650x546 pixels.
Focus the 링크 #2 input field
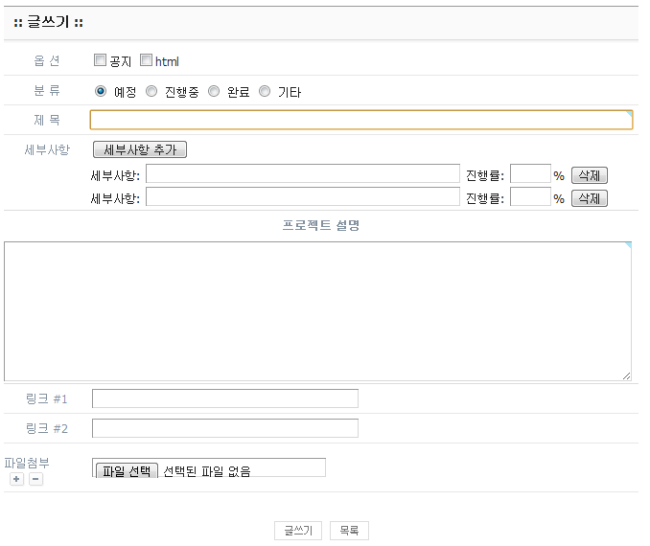(x=225, y=428)
